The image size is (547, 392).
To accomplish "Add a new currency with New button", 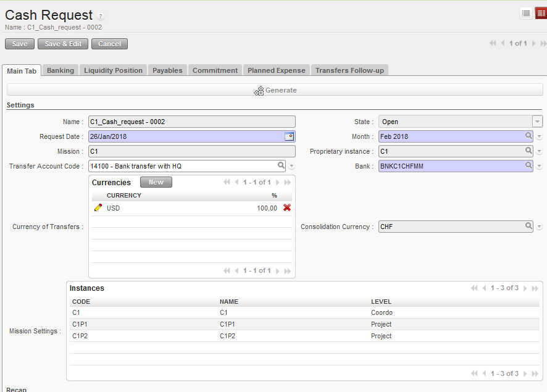I will [156, 182].
